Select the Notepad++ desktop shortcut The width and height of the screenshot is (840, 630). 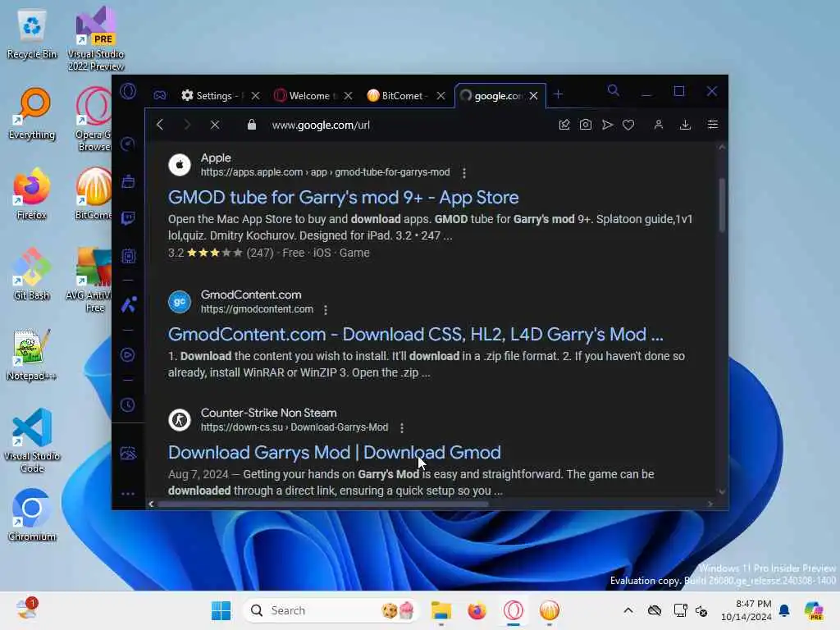click(x=32, y=354)
